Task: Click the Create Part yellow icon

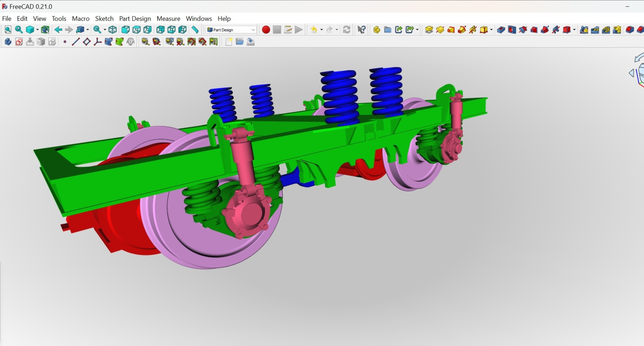Action: (377, 30)
